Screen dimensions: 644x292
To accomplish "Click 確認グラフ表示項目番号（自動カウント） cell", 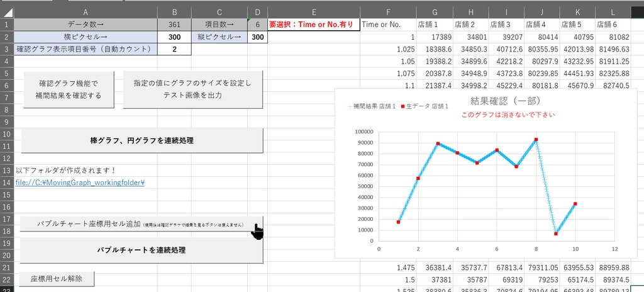I will click(x=86, y=49).
